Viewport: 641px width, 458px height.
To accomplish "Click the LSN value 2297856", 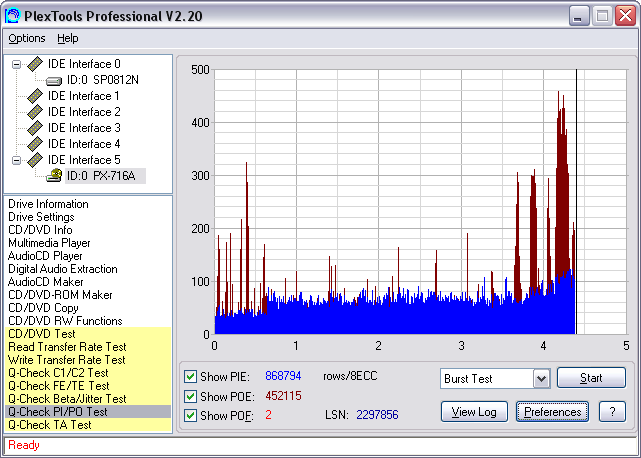I will (377, 415).
